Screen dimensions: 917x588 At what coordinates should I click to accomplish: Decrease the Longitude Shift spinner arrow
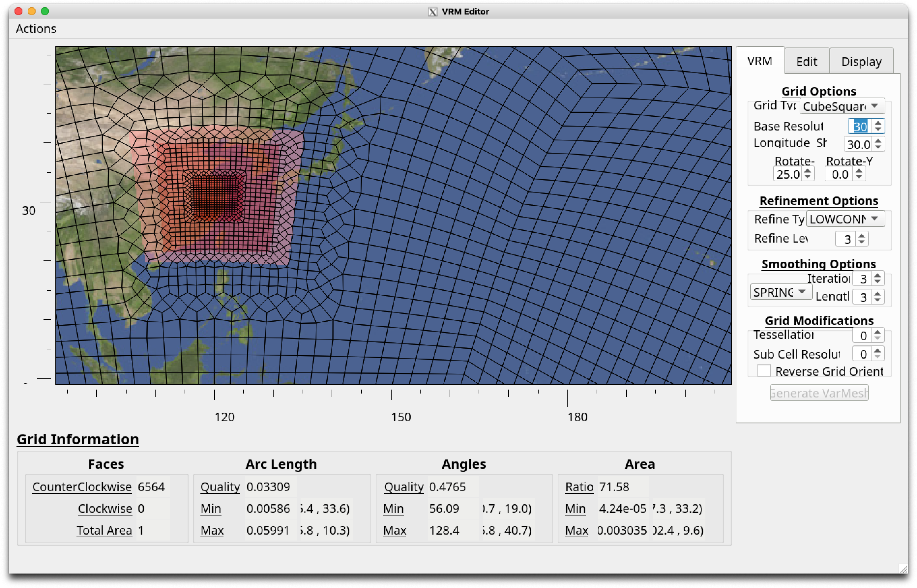[x=878, y=147]
